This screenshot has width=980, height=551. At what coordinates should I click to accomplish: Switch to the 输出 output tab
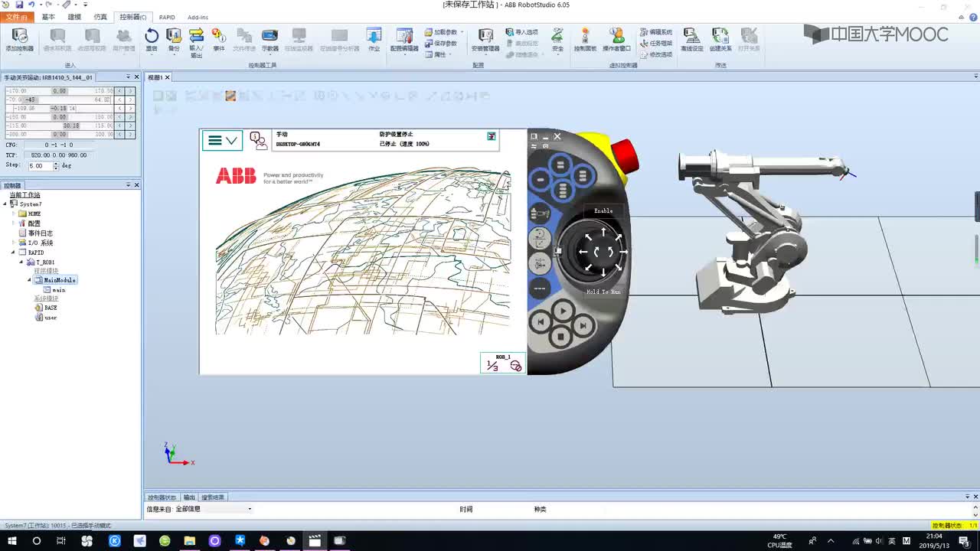(189, 497)
